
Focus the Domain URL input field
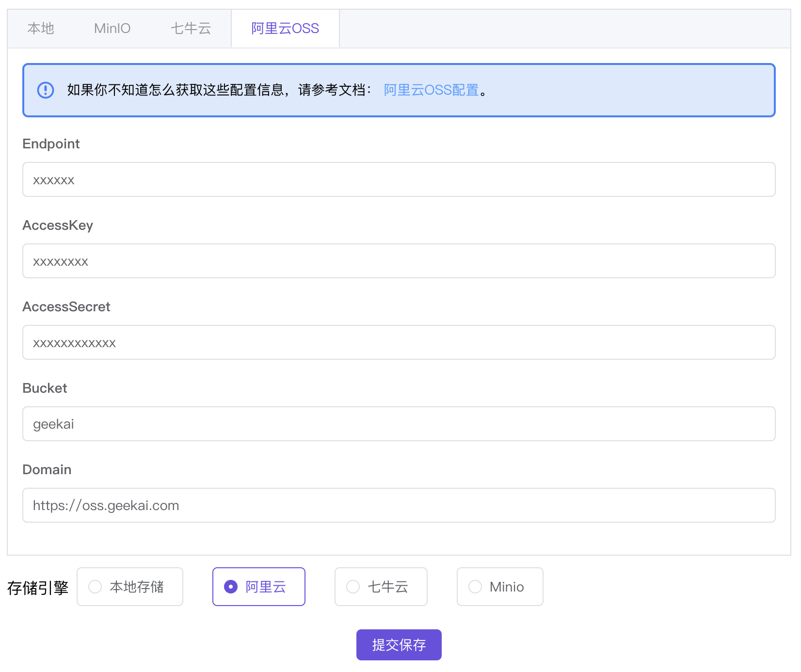(x=399, y=505)
